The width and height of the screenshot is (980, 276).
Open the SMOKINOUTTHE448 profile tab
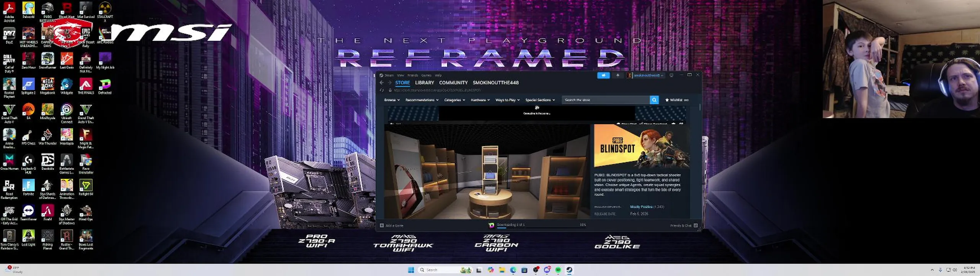(496, 83)
